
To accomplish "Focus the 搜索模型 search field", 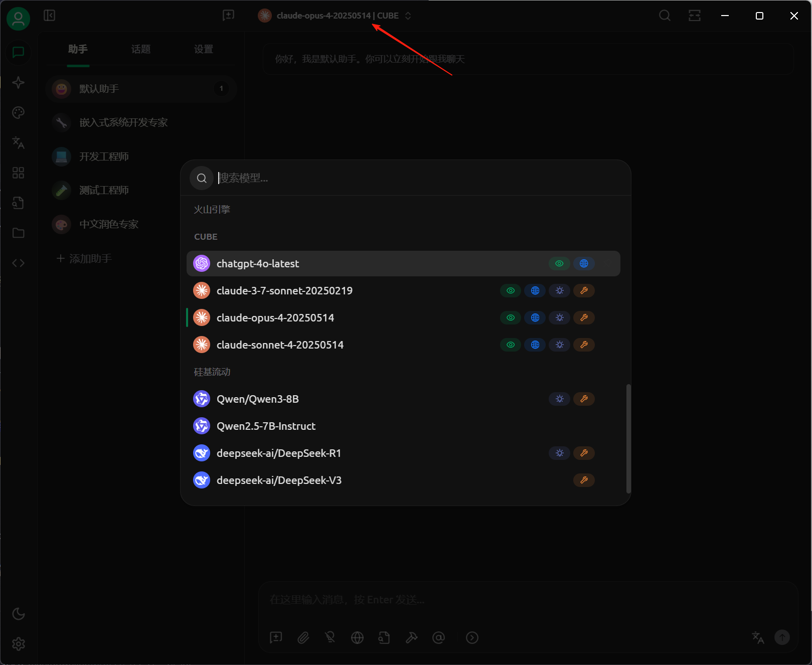I will click(x=419, y=178).
